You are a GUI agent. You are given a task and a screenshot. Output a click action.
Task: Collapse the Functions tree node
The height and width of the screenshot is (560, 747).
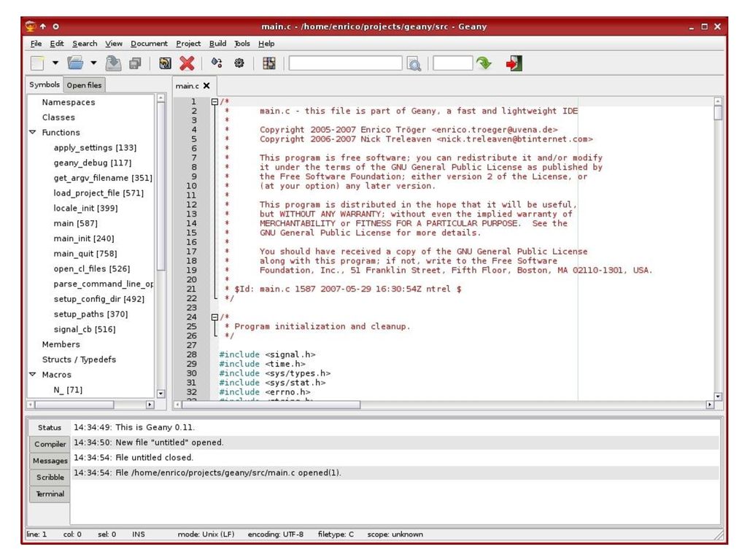[x=33, y=132]
